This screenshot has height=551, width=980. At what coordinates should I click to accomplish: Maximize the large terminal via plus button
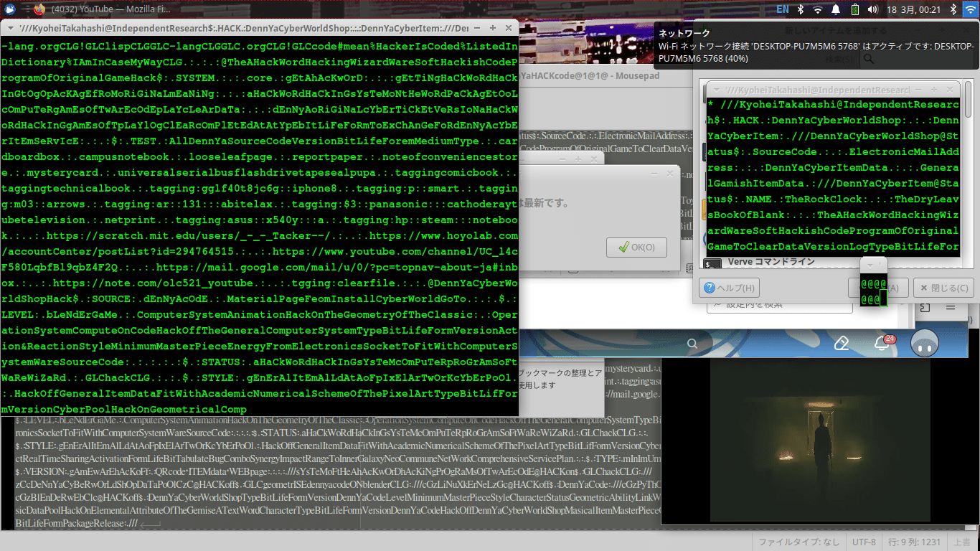pyautogui.click(x=493, y=27)
